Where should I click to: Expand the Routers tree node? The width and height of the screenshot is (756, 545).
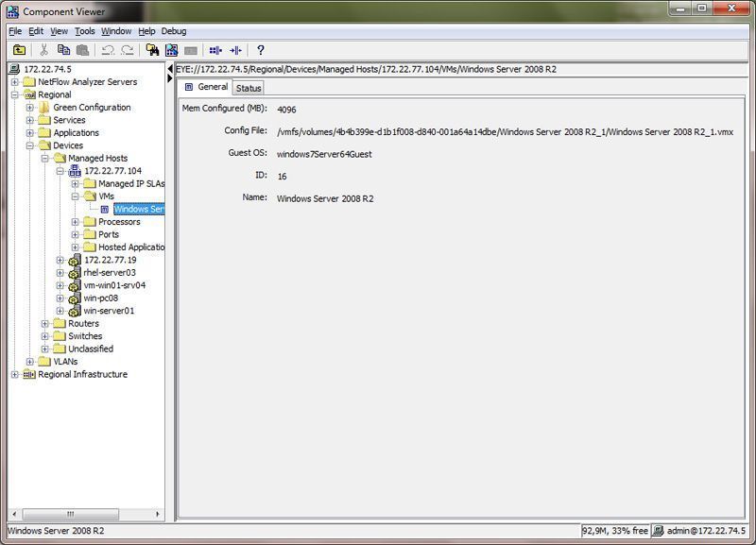[x=44, y=323]
